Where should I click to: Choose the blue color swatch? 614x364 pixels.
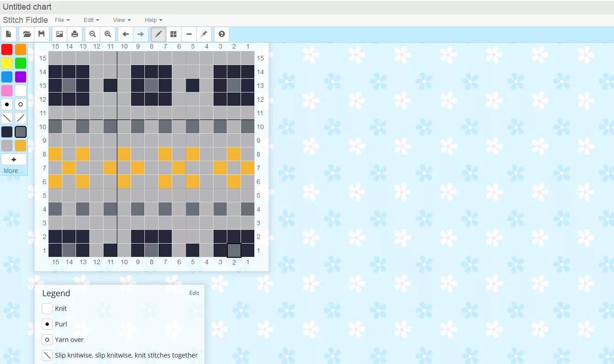[x=7, y=77]
